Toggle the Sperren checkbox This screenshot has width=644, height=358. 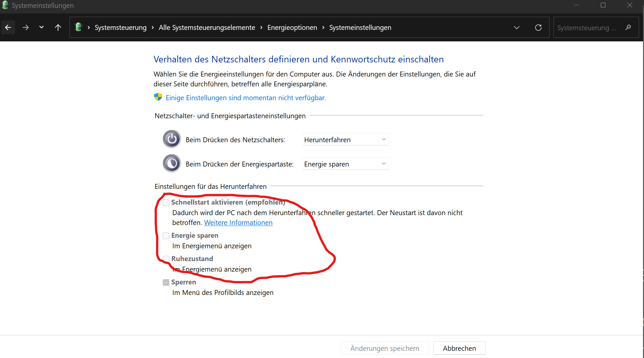pos(166,282)
